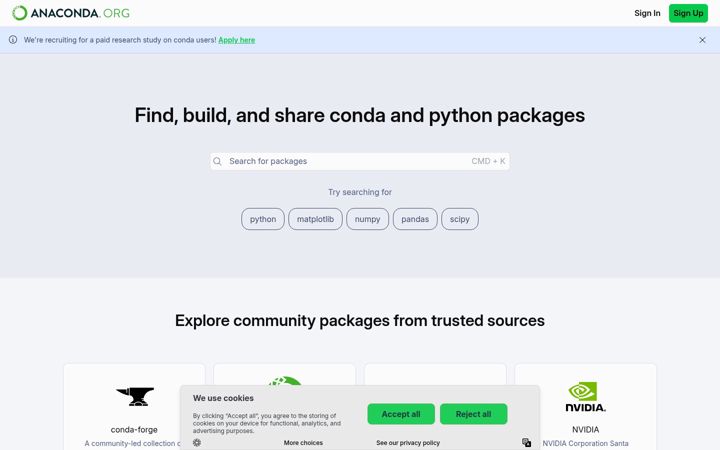Click the info icon in recruitment banner
This screenshot has width=720, height=450.
point(13,39)
